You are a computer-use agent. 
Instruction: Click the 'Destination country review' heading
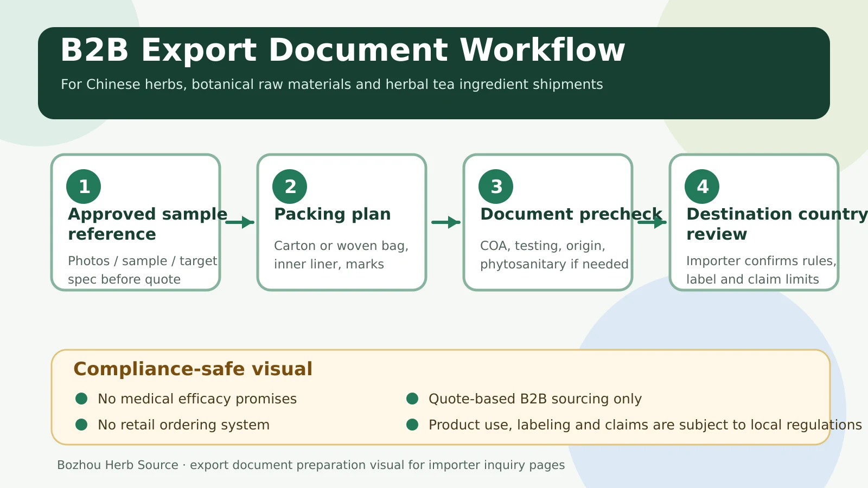777,224
